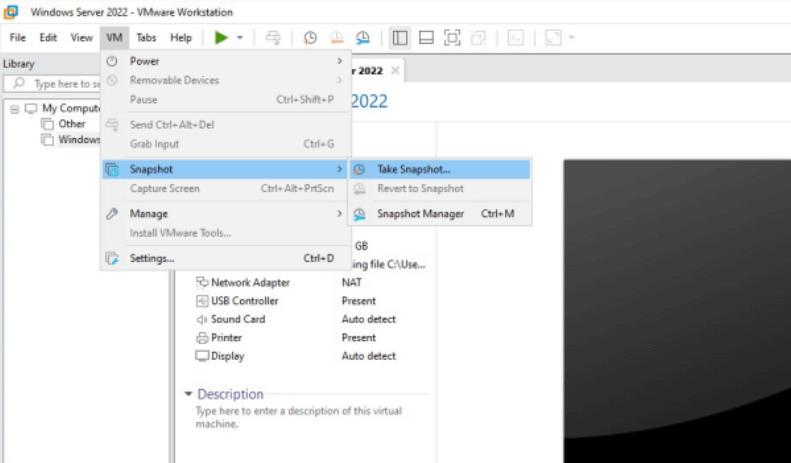This screenshot has width=791, height=463.
Task: Click the Printer device icon
Action: coord(202,338)
